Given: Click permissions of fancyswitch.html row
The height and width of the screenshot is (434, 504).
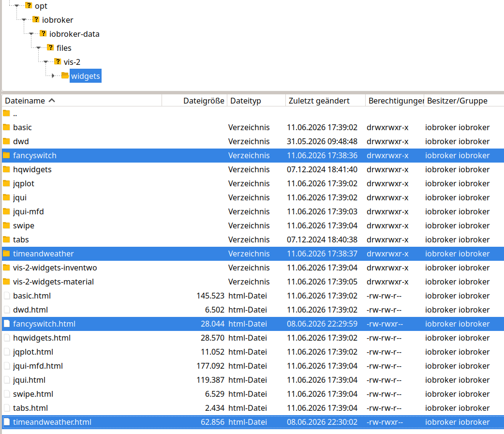Looking at the screenshot, I should [x=385, y=324].
